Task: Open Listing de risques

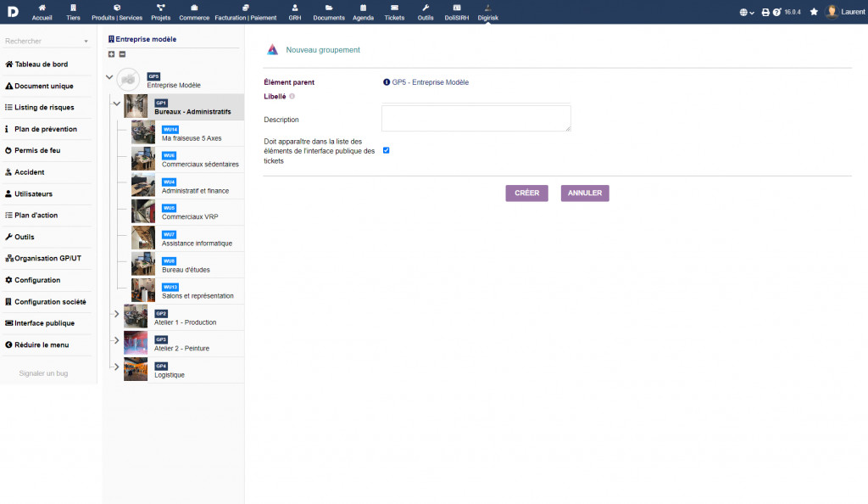Action: pos(44,108)
